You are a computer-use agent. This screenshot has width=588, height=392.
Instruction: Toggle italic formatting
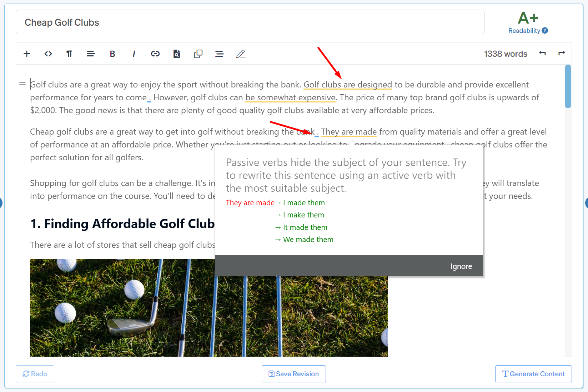134,54
